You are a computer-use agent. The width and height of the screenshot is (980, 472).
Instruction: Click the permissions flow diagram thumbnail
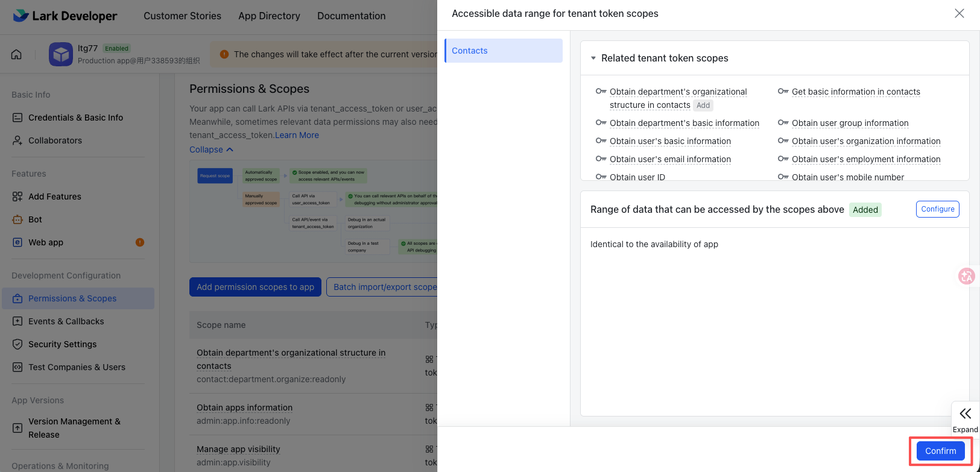point(314,211)
